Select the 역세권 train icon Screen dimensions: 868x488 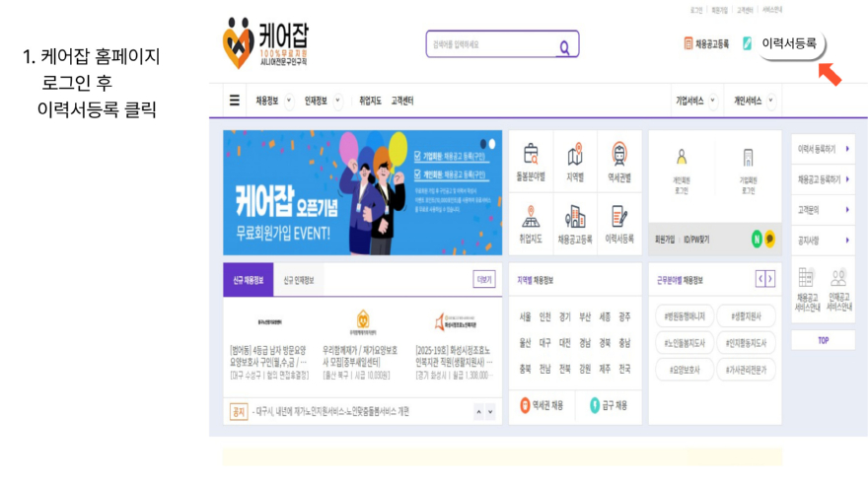coord(618,161)
